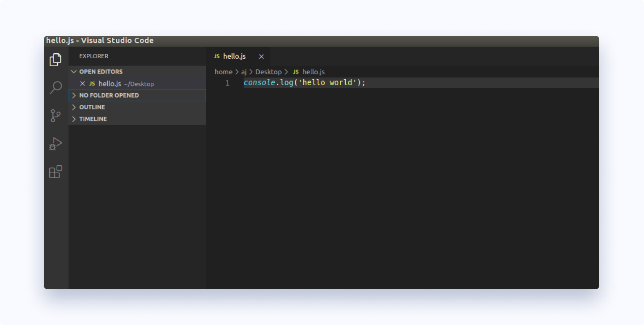Place cursor inside the console.log statement

coord(304,82)
